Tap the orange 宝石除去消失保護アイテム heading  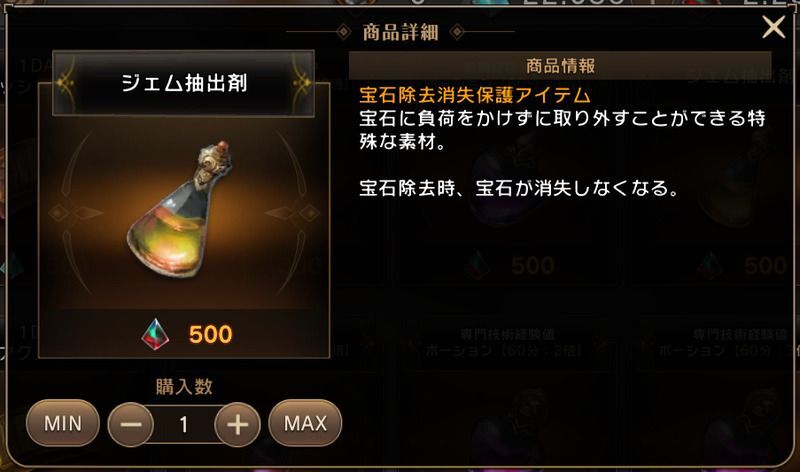click(x=474, y=95)
